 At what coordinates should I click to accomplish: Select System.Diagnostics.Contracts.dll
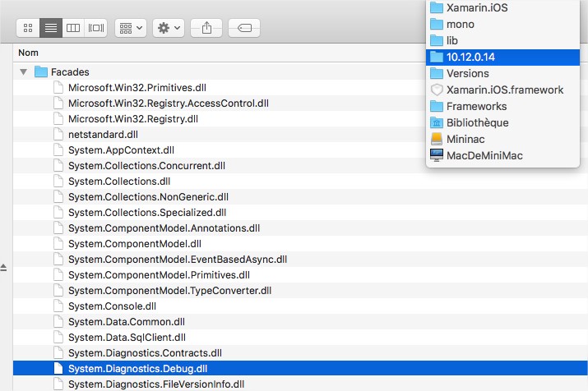[145, 353]
